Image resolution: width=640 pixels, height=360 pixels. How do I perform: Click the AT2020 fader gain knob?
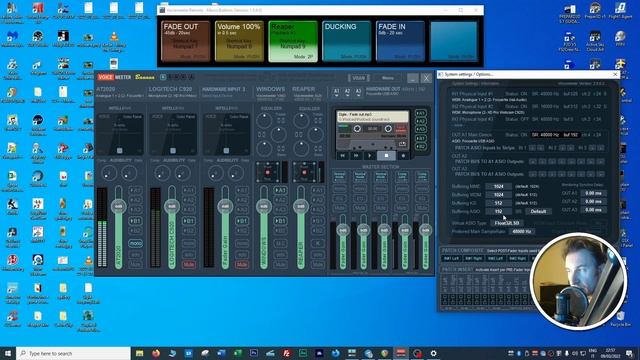pos(118,207)
